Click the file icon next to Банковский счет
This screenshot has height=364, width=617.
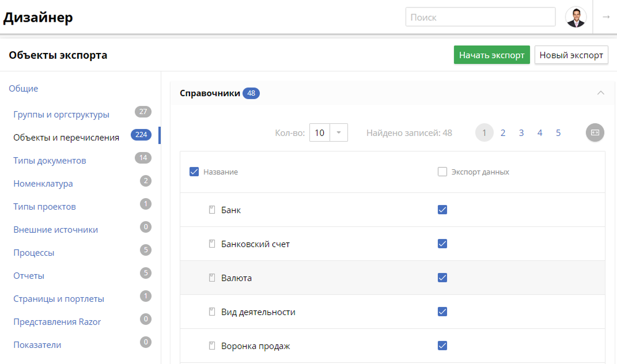[212, 244]
